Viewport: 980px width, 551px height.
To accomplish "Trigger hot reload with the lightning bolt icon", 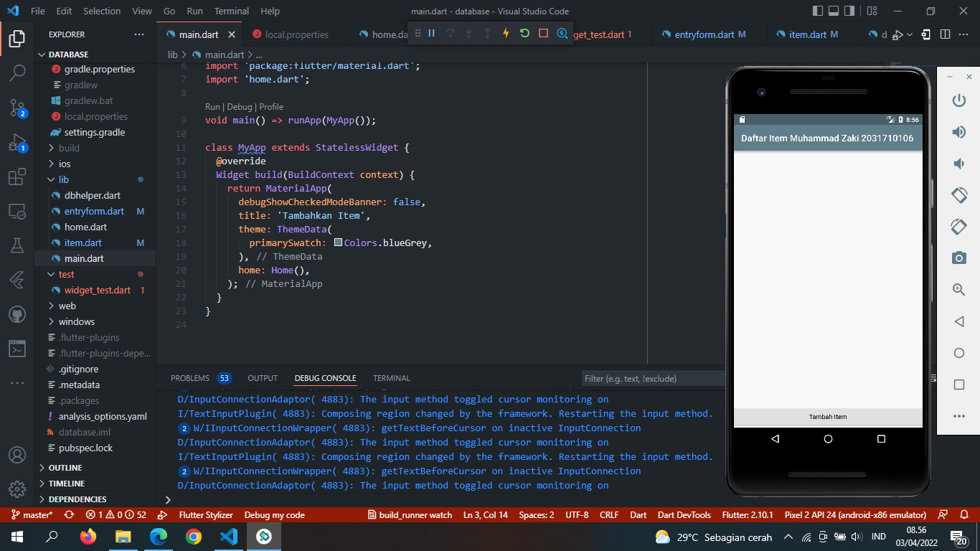I will [506, 34].
